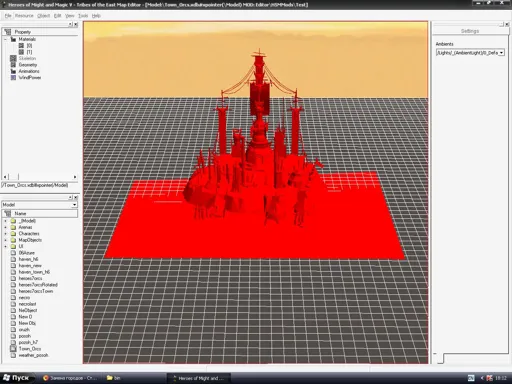Open the View menu

pos(69,16)
